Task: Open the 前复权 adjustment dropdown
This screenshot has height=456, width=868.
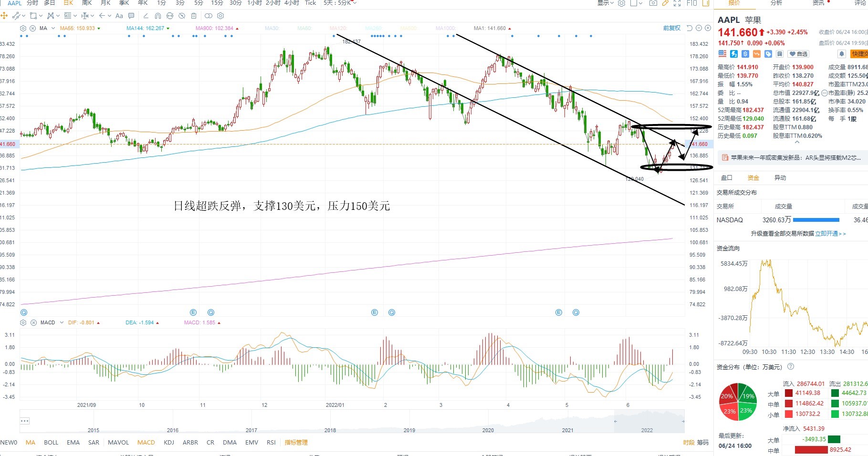Action: [x=672, y=28]
